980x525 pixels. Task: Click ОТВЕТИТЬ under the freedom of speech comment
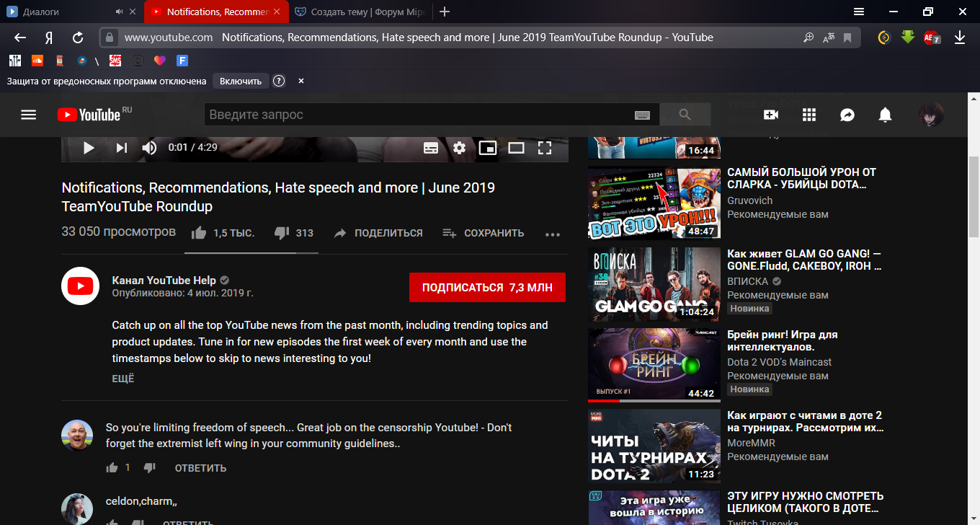coord(200,468)
